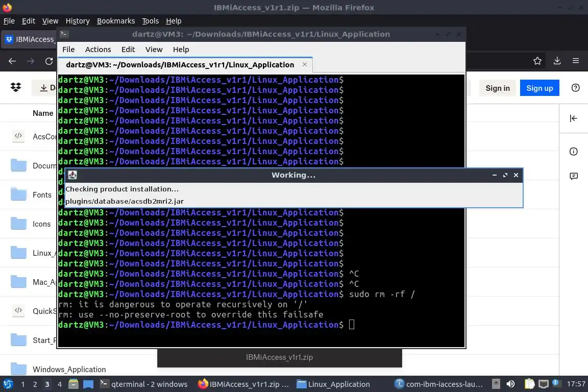Click the Dropbox logo icon

tap(16, 87)
